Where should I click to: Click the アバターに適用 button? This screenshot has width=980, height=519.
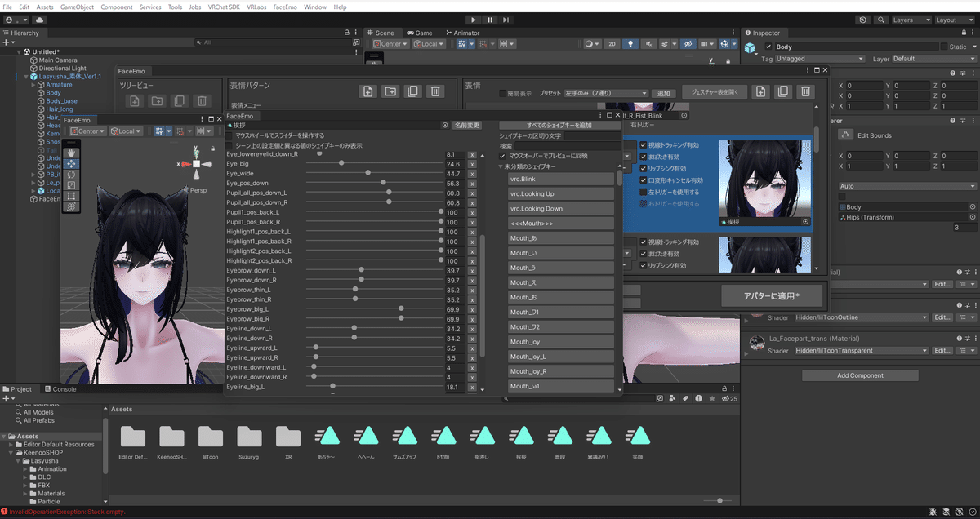(771, 295)
